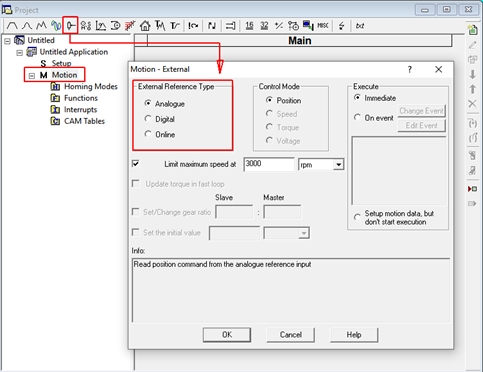
Task: Click the TM toolbar icon
Action: 160,26
